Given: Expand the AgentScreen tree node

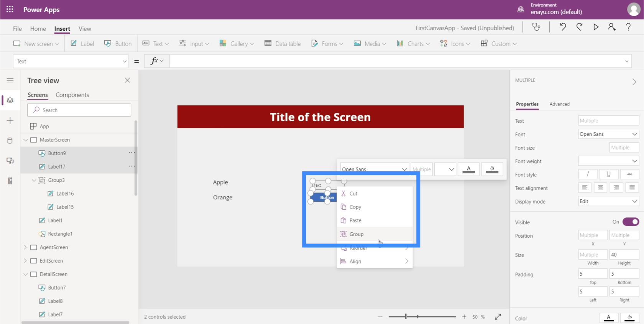Looking at the screenshot, I should click(x=26, y=247).
